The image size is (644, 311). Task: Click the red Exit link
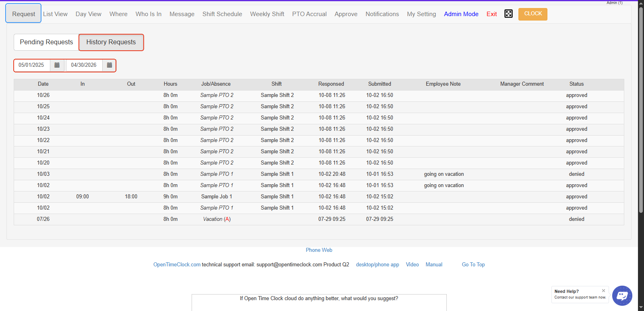pyautogui.click(x=491, y=14)
